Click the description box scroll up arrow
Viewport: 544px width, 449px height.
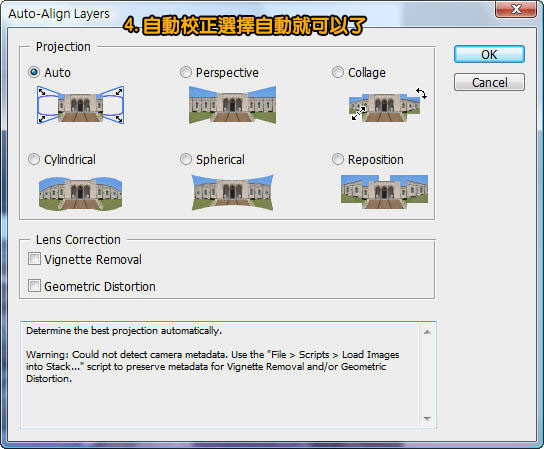point(427,332)
